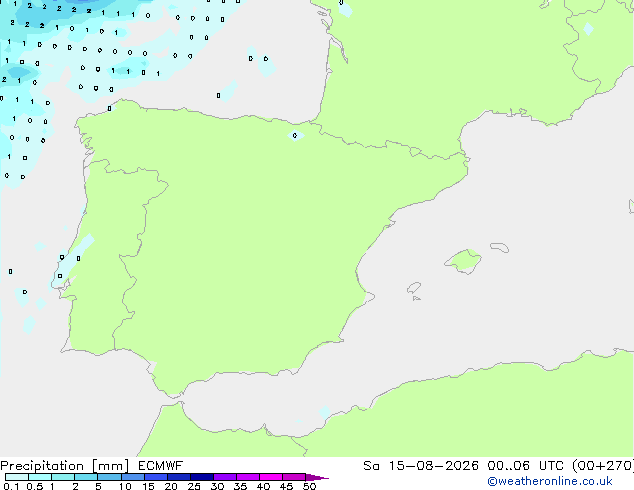Click the 1 to 2 mm legend swatch
634x490 pixels.
pos(63,477)
